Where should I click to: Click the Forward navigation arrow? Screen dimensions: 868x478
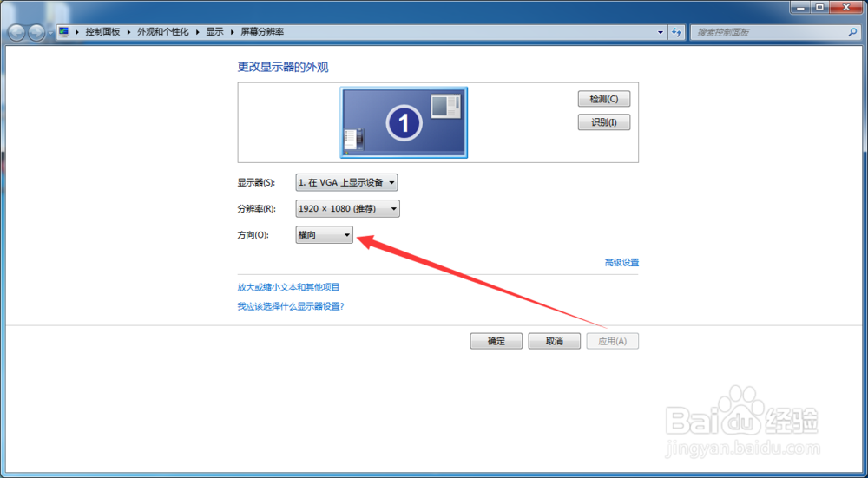(36, 33)
